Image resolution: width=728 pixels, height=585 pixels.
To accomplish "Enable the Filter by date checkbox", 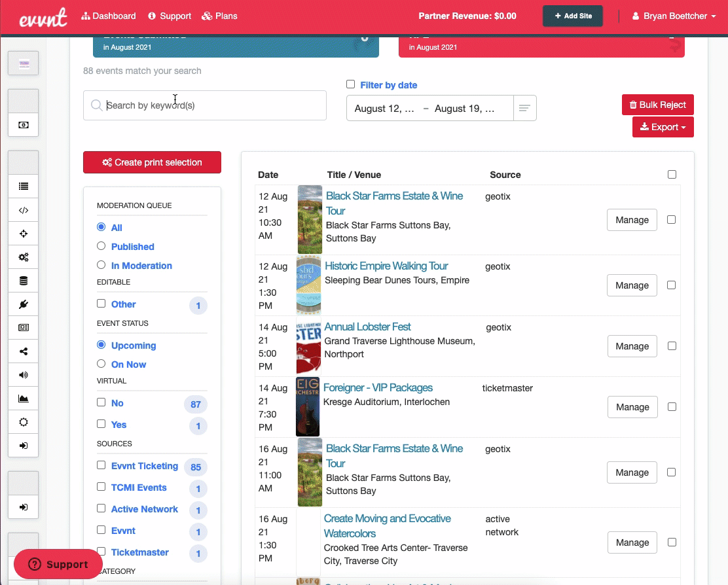I will pyautogui.click(x=350, y=84).
